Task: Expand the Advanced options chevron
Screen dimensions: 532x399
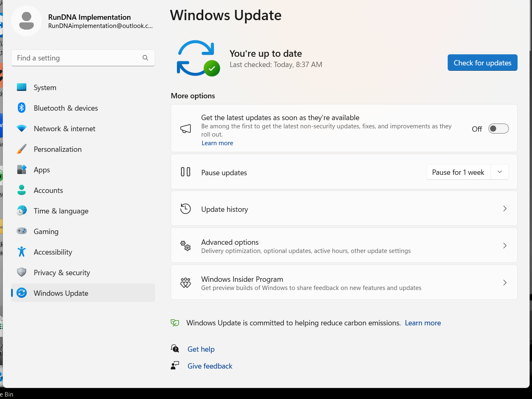Action: tap(504, 246)
